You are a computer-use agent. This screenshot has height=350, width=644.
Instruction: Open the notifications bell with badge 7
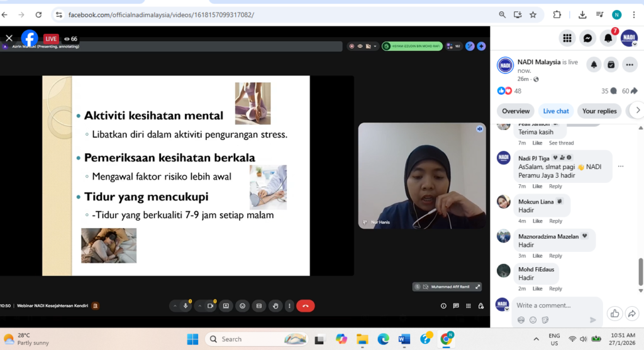click(608, 38)
